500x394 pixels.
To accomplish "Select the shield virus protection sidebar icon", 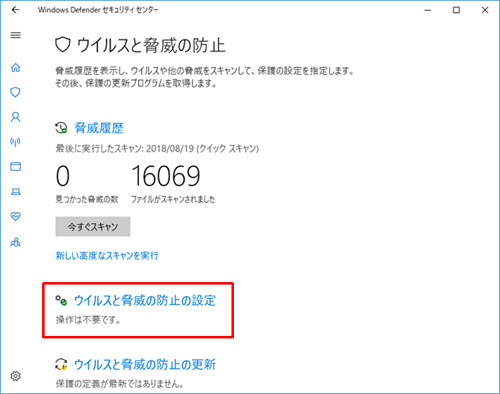I will [x=15, y=92].
